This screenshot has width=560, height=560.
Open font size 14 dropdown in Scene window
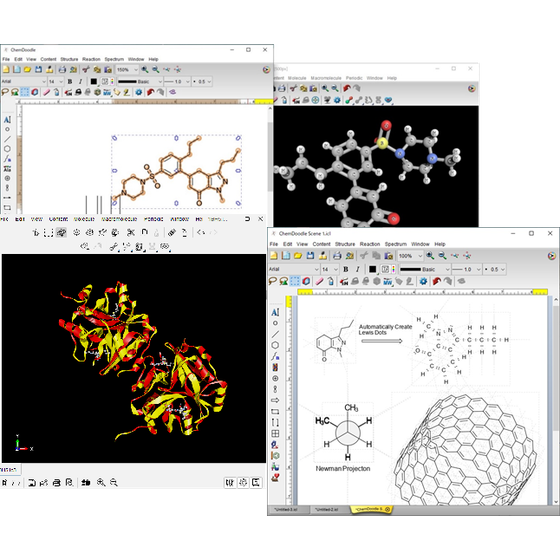click(x=330, y=269)
